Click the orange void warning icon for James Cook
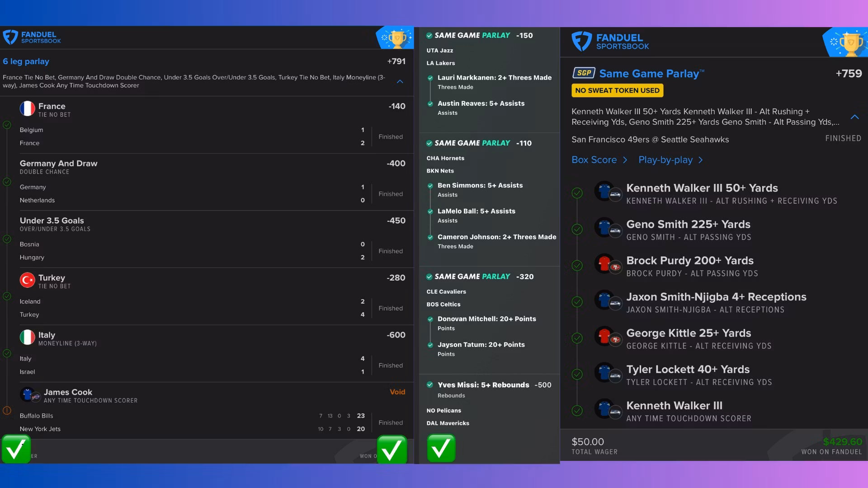Image resolution: width=868 pixels, height=488 pixels. 7,410
